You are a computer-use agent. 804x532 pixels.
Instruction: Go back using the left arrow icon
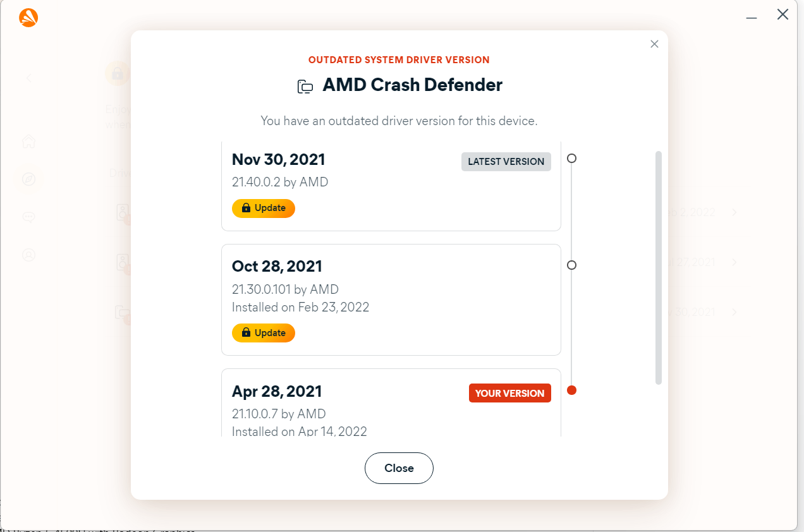click(x=28, y=78)
